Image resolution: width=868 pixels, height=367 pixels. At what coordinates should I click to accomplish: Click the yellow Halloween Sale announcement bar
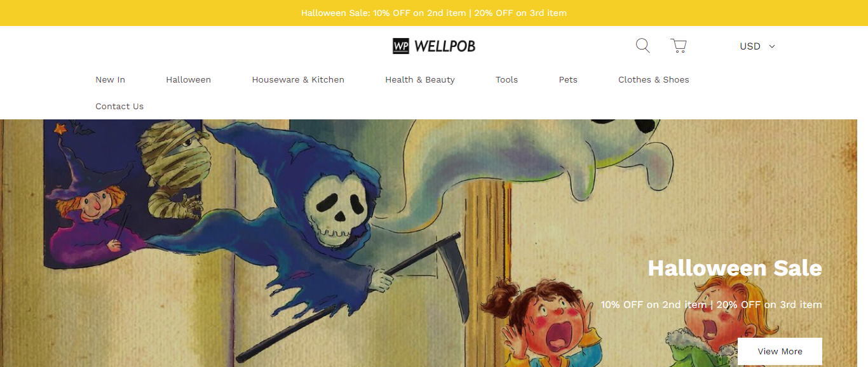[434, 13]
